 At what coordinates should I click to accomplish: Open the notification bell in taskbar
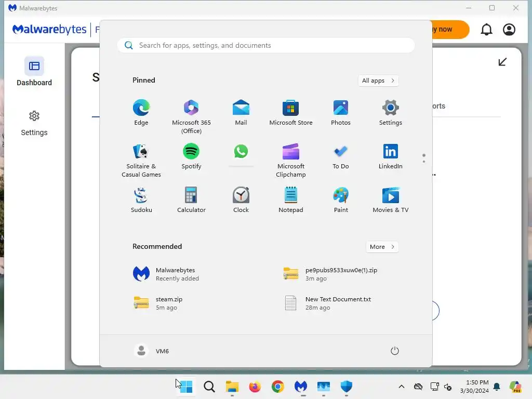497,387
